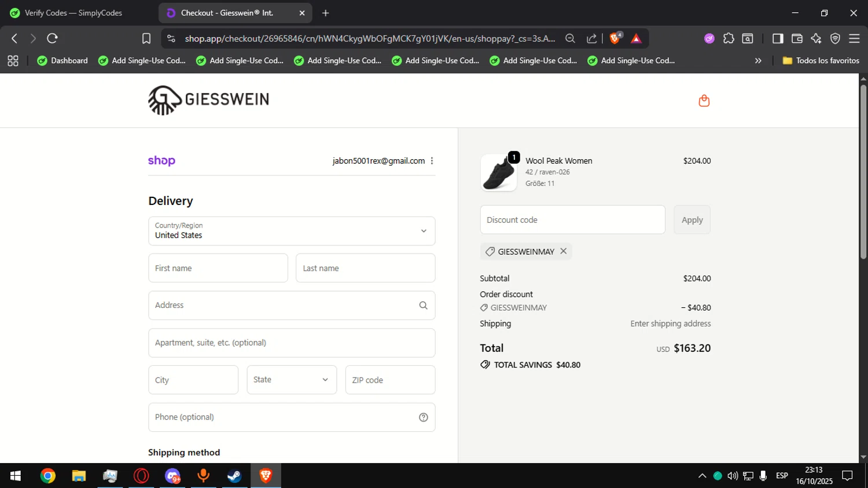Viewport: 868px width, 488px height.
Task: Open a new browser tab
Action: 325,13
